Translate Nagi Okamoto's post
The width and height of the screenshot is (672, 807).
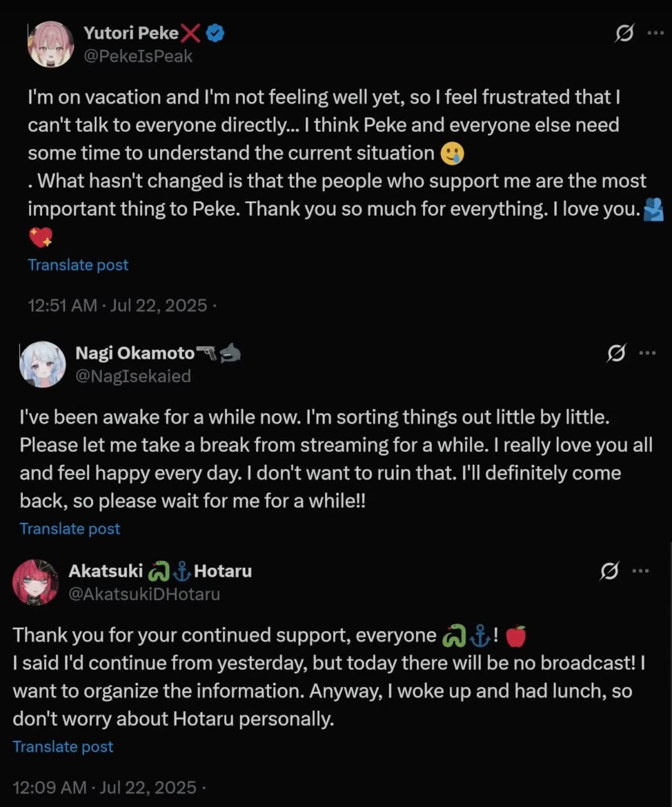(x=70, y=528)
